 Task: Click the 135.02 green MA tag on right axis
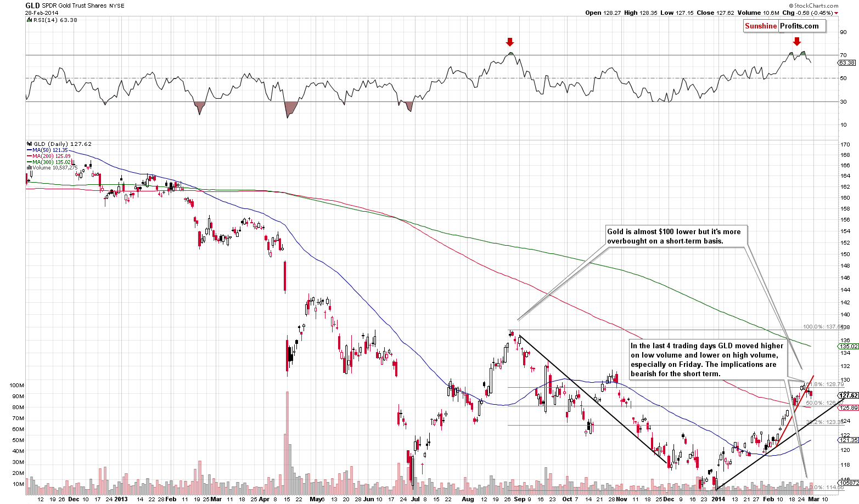[849, 347]
